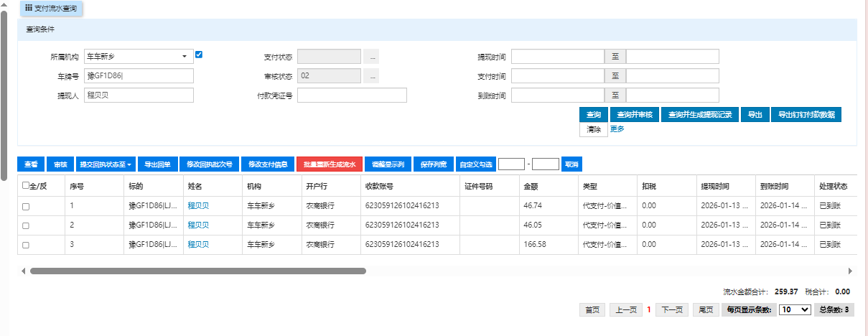Open 程贝贝 link in row 2

[198, 225]
